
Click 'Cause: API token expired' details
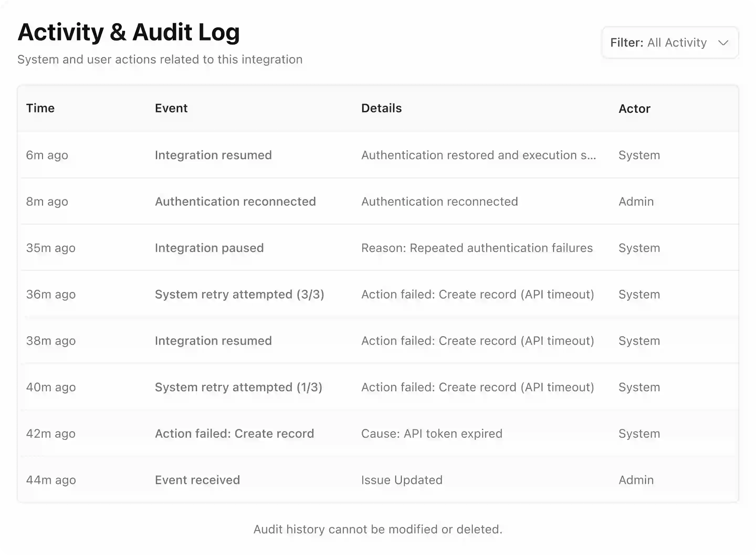(x=432, y=434)
